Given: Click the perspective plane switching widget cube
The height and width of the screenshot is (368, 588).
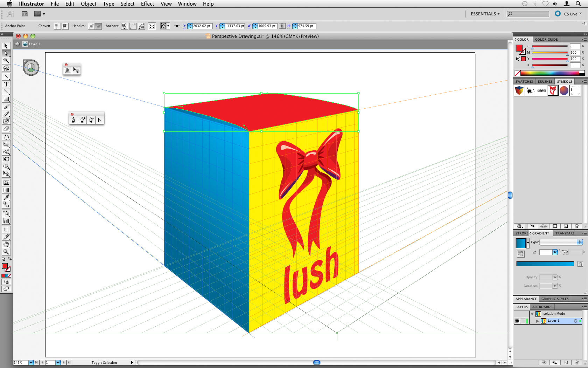Looking at the screenshot, I should point(31,68).
